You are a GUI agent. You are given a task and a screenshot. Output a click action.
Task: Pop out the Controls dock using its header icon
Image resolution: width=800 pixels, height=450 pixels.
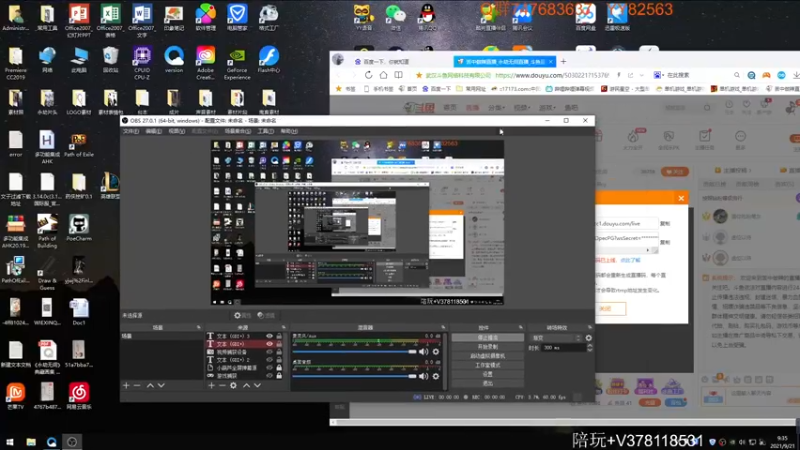pos(520,328)
